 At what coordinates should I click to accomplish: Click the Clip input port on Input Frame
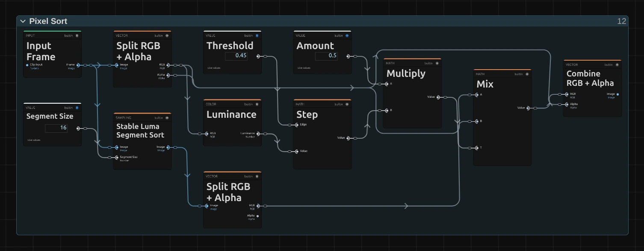click(x=27, y=65)
